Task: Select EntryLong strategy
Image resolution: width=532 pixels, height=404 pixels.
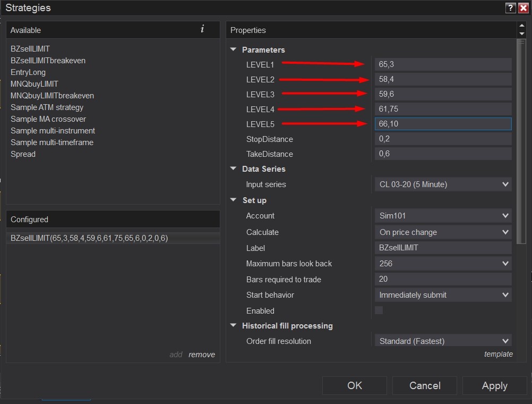Action: click(28, 72)
